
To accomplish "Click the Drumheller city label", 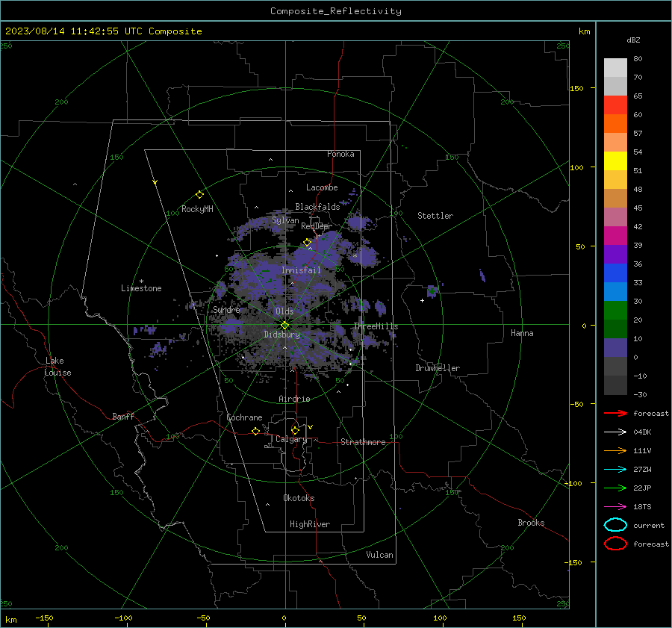I will pyautogui.click(x=438, y=368).
